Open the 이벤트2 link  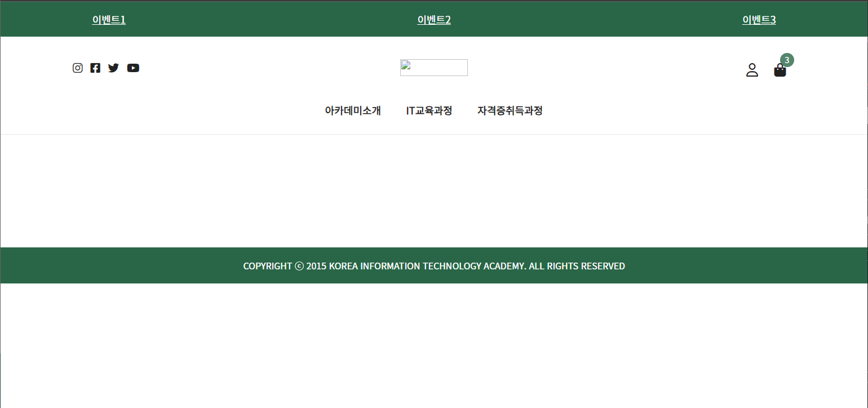[x=434, y=20]
